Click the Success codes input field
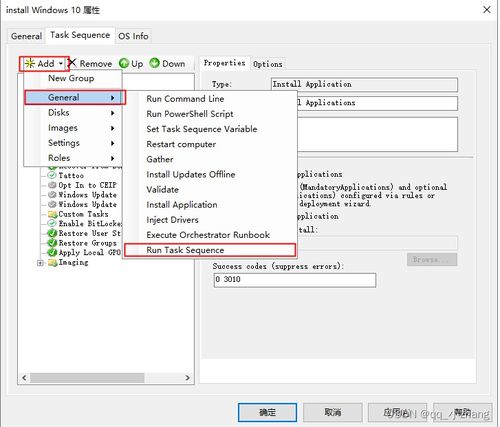The height and width of the screenshot is (427, 500). 295,280
